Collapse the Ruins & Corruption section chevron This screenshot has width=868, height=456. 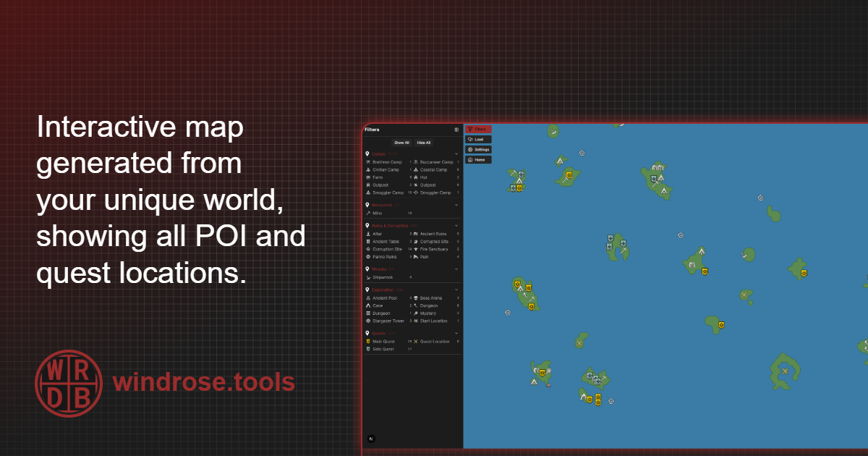click(x=457, y=226)
